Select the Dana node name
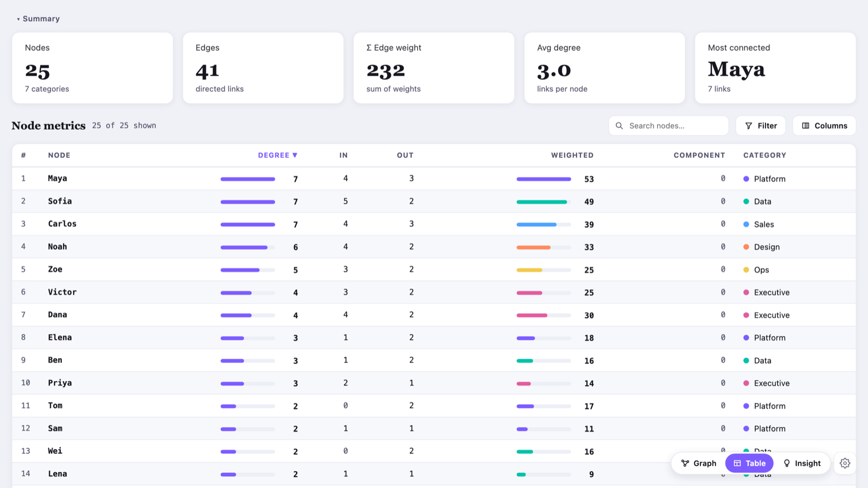Screen dimensions: 868x488 [58, 315]
